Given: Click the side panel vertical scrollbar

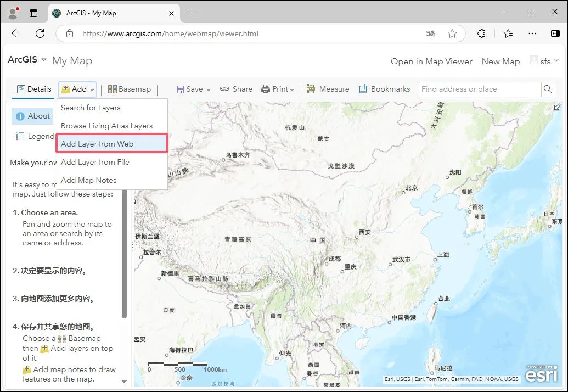Looking at the screenshot, I should tap(124, 254).
